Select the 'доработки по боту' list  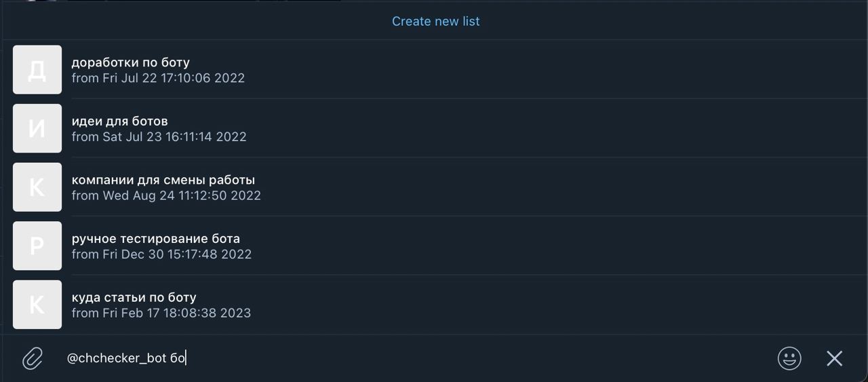tap(434, 70)
